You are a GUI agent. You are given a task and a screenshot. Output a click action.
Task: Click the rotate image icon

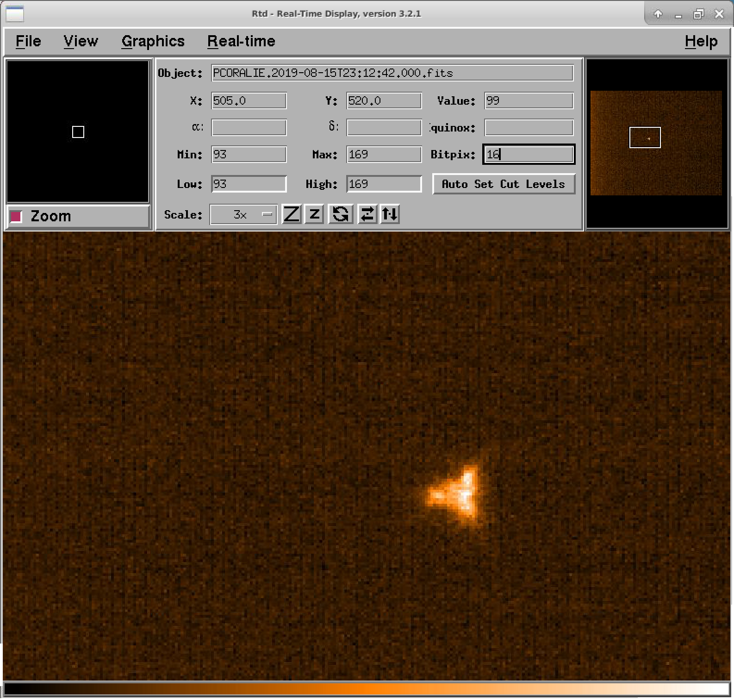tap(341, 214)
